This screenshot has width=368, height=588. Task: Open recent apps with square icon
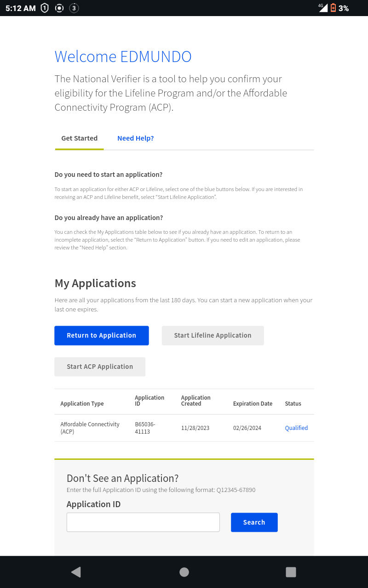[291, 572]
